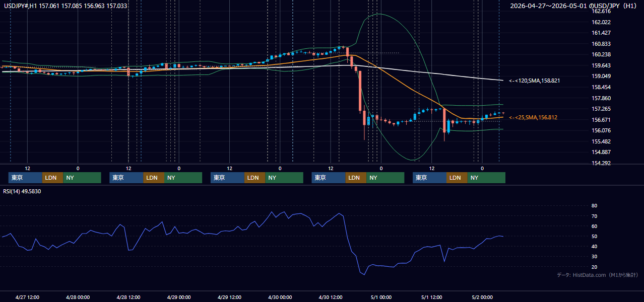
Task: Click RSI scale value 60
Action: coord(595,226)
